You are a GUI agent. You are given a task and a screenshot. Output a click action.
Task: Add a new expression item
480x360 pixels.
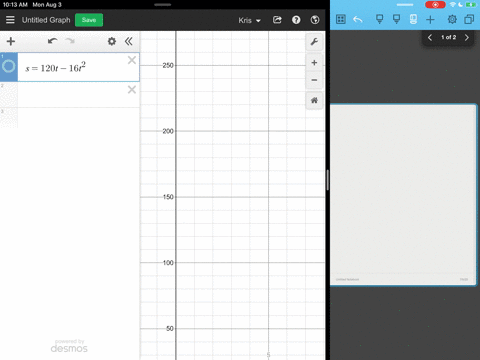click(x=11, y=41)
